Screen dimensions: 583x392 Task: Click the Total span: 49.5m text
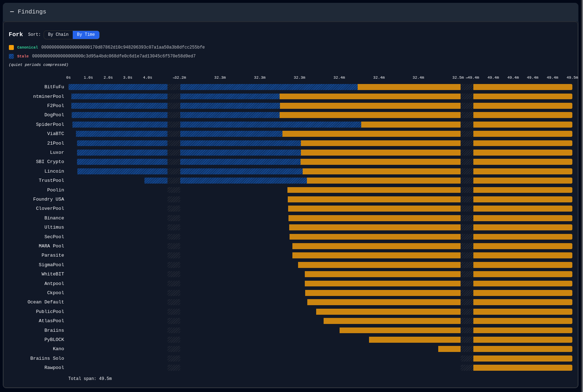pos(90,379)
